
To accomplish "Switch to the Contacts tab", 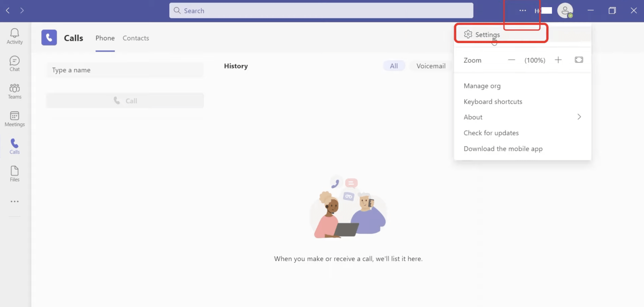I will point(136,38).
